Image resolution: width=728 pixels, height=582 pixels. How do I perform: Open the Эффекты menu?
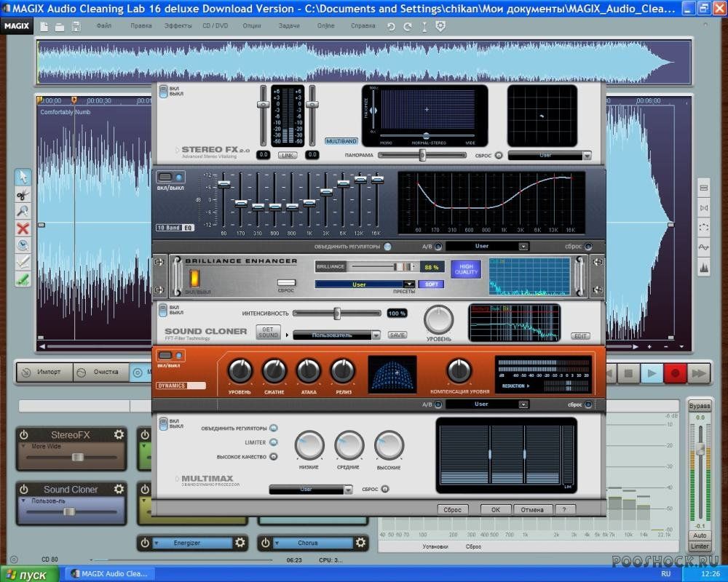(x=178, y=26)
